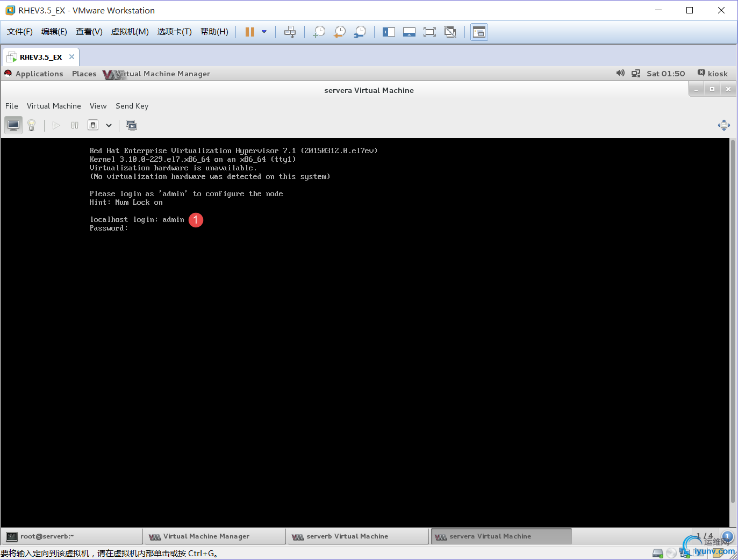This screenshot has height=560, width=738.
Task: Click the hard disk status icon in VMware status bar
Action: coord(657,553)
